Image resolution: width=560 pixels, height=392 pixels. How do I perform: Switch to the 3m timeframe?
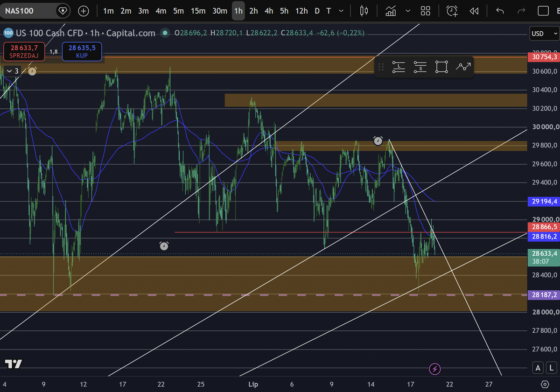143,11
